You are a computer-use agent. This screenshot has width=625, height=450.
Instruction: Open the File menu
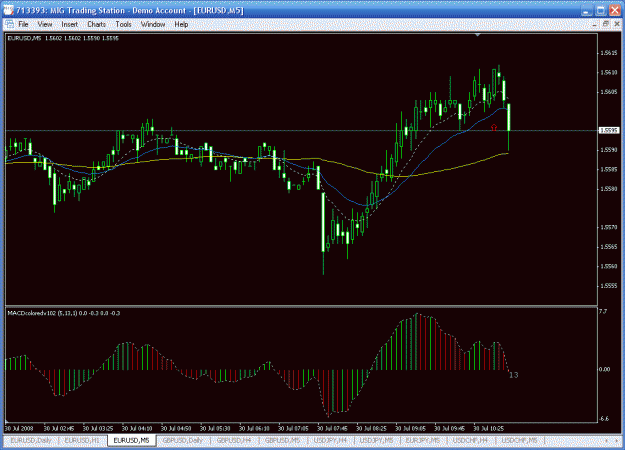click(x=23, y=24)
